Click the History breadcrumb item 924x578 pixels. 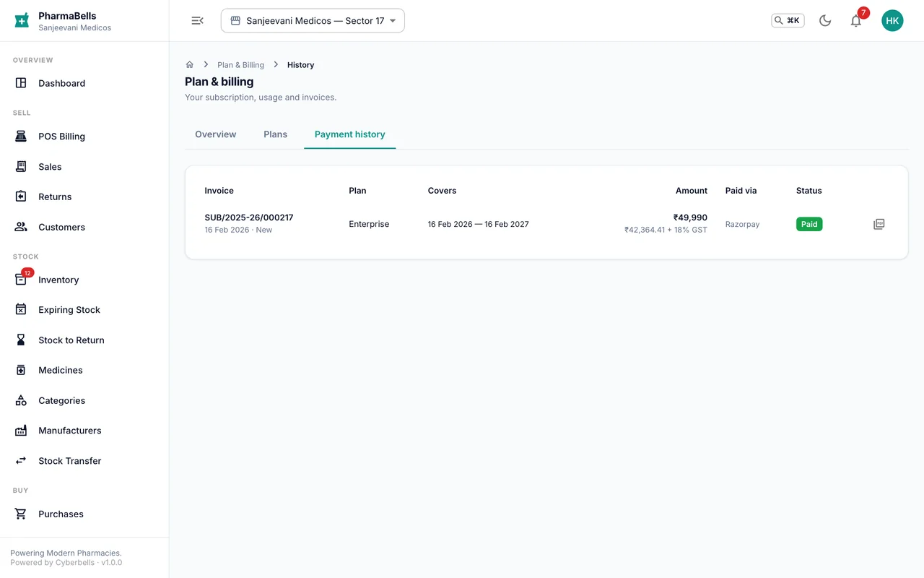[300, 65]
